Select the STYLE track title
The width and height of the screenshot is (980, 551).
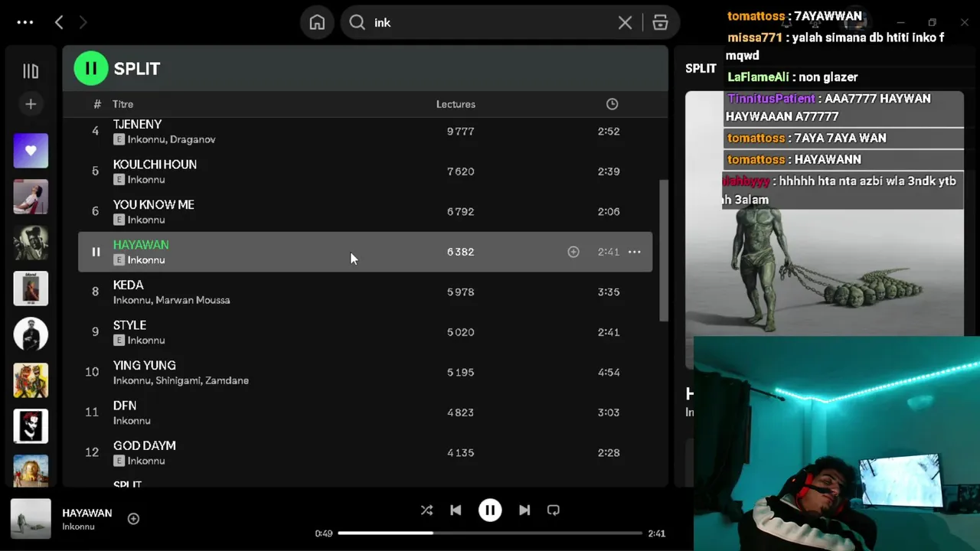click(x=129, y=325)
